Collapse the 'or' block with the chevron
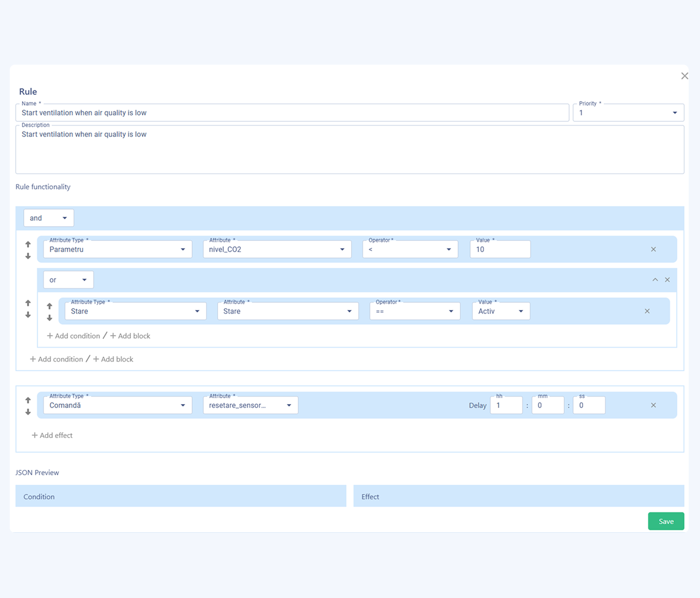This screenshot has height=598, width=700. point(655,280)
